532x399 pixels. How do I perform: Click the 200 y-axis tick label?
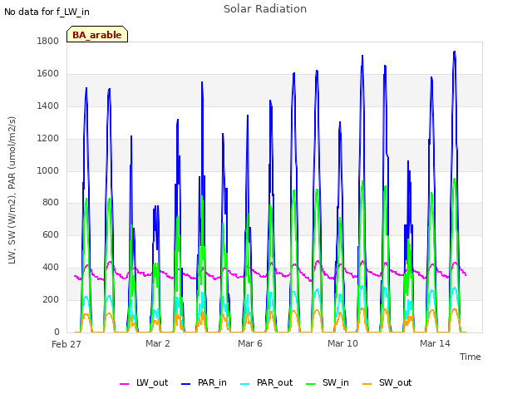point(51,299)
